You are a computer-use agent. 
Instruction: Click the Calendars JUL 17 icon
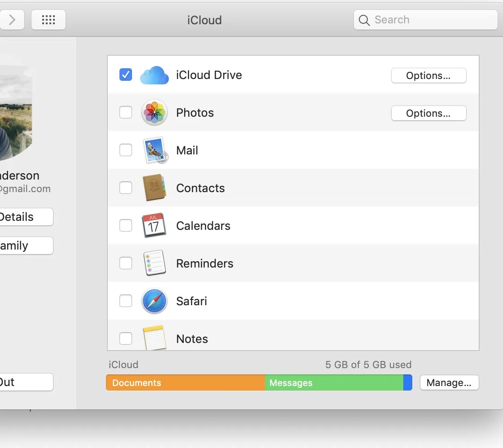pyautogui.click(x=154, y=225)
